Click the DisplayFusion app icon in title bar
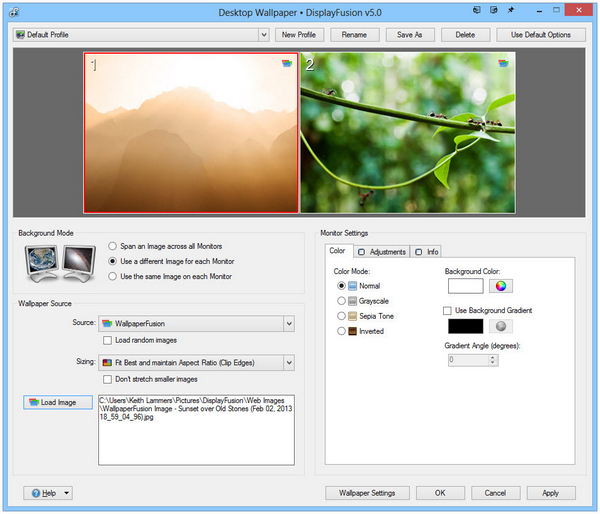600x514 pixels. 14,13
